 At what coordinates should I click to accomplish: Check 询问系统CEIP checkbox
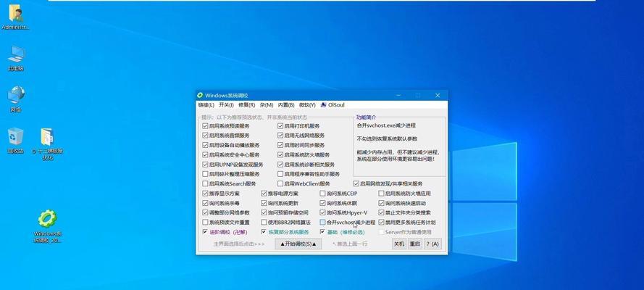coord(323,194)
